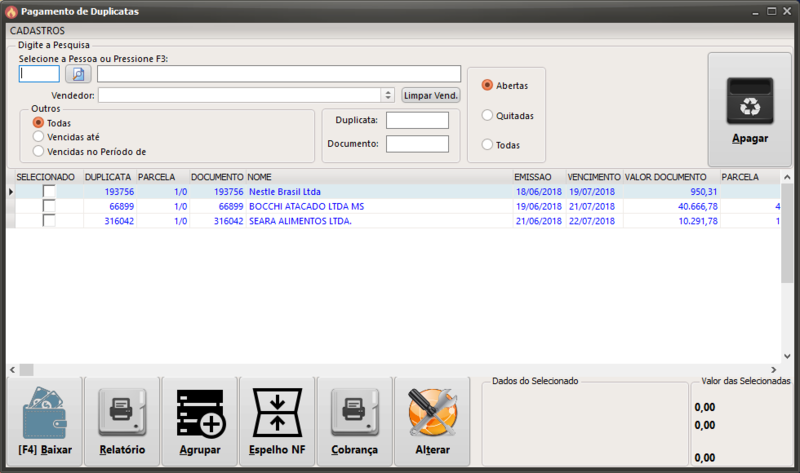Select the SEARA ALIMENTOS LTDA. cell
The height and width of the screenshot is (473, 800).
(379, 221)
